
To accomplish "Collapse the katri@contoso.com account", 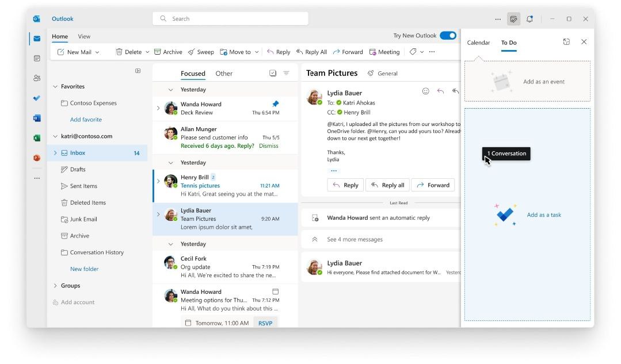I will (55, 136).
